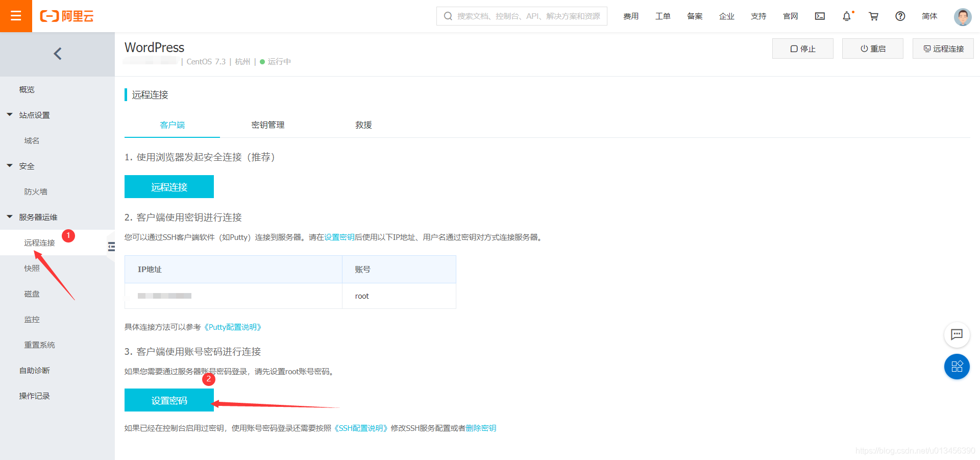Open the chat feedback bubble icon
The image size is (980, 460).
(x=957, y=335)
